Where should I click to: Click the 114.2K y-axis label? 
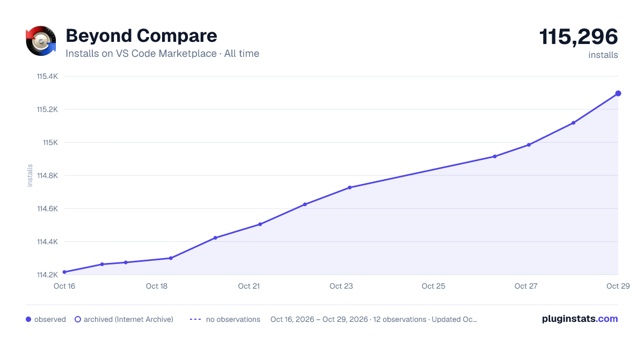coord(47,275)
